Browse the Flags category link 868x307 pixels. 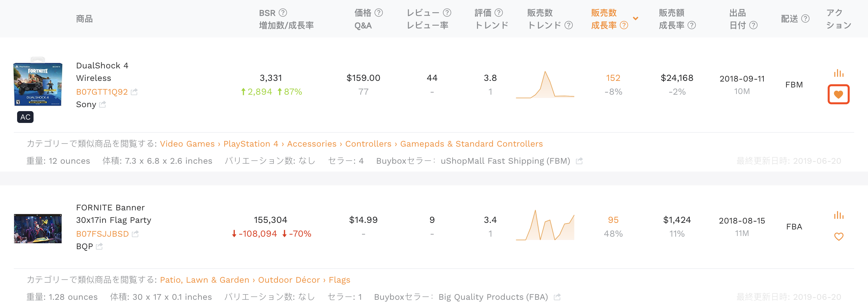[x=339, y=280]
